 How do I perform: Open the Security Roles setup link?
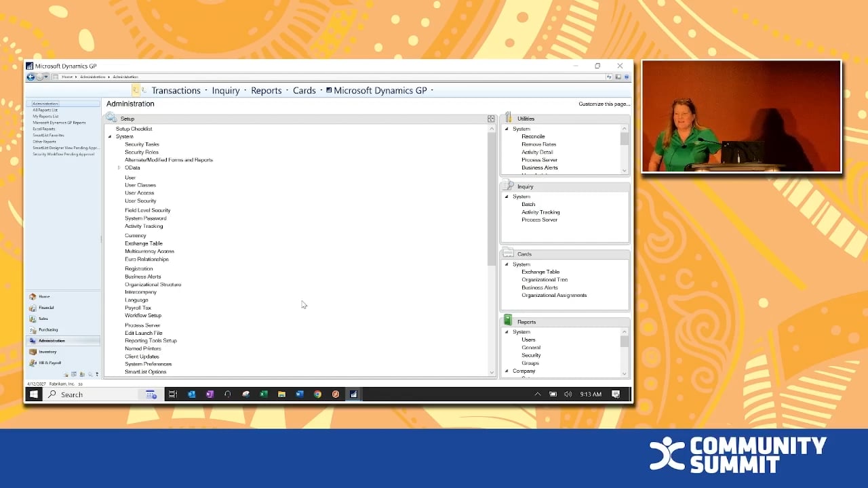point(141,152)
